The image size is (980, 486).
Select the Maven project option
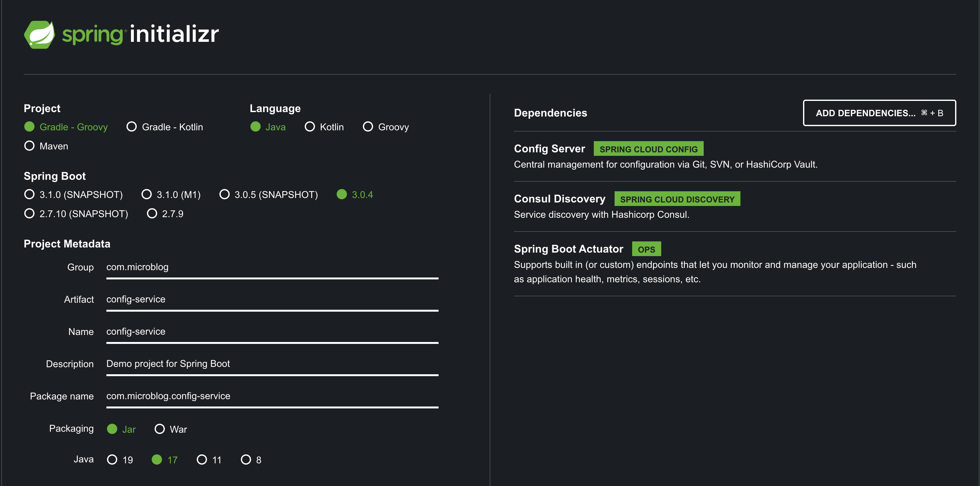[x=30, y=146]
